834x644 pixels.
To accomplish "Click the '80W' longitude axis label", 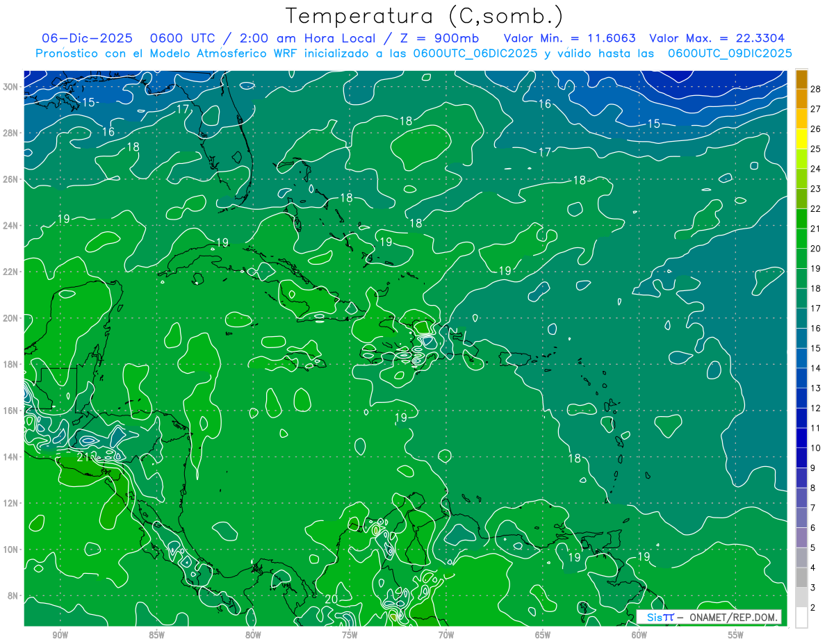I will pyautogui.click(x=253, y=635).
